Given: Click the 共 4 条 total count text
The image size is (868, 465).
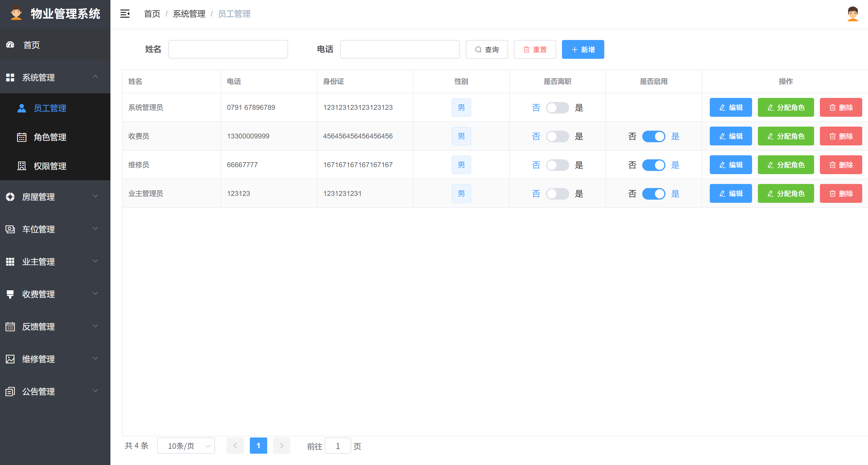Looking at the screenshot, I should coord(137,446).
